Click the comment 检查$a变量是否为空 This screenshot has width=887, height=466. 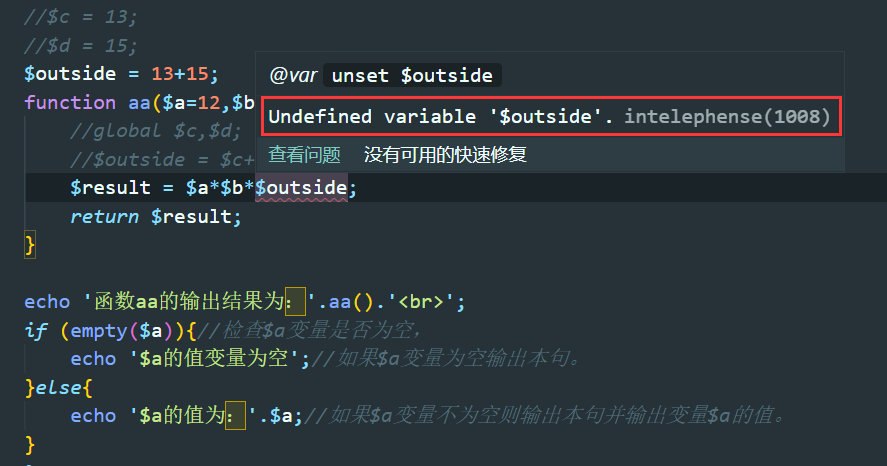(x=316, y=330)
